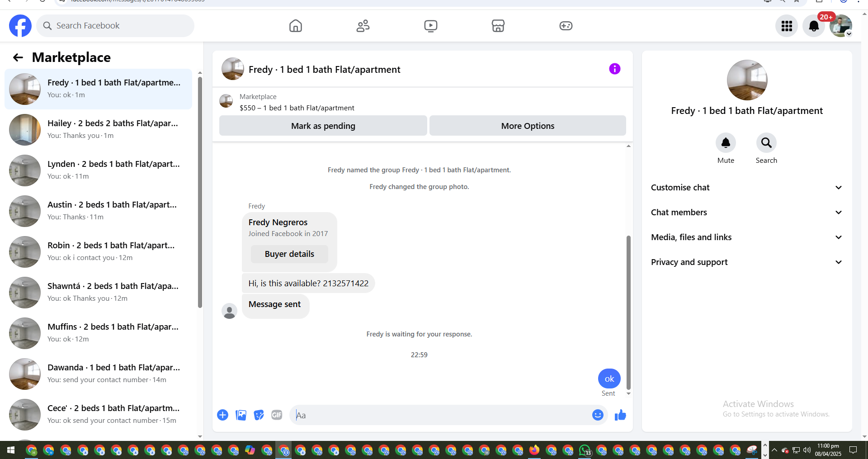Open the Robin 2 beds 1 bath conversation
The image size is (868, 459).
pos(98,252)
